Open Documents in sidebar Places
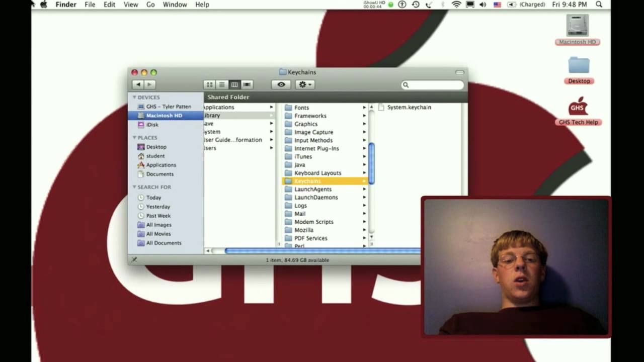The width and height of the screenshot is (644, 362). coord(166,174)
